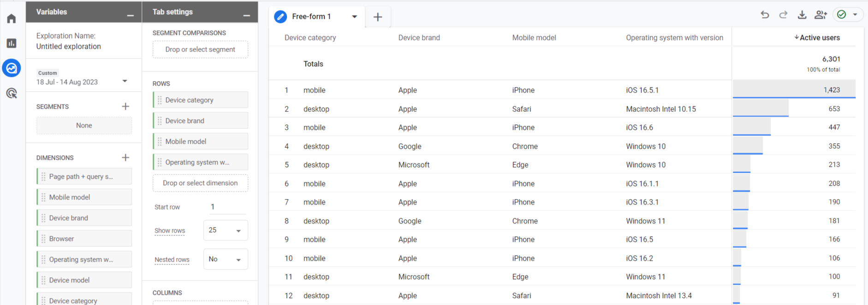Image resolution: width=868 pixels, height=305 pixels.
Task: Select Device brand in Dimensions list
Action: tap(84, 218)
